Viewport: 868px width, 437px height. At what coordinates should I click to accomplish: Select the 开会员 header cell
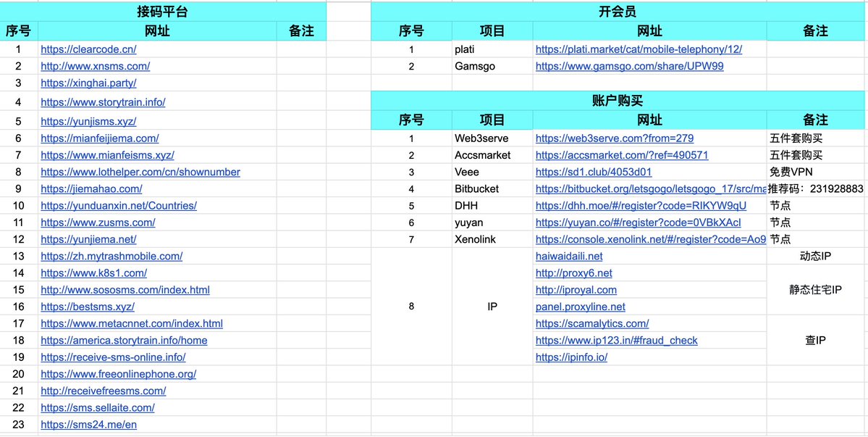click(617, 12)
